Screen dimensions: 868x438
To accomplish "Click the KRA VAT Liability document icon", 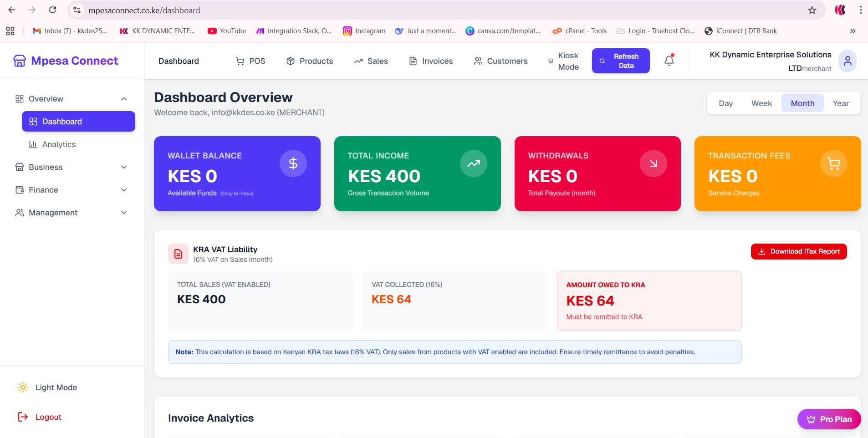I will [x=178, y=254].
